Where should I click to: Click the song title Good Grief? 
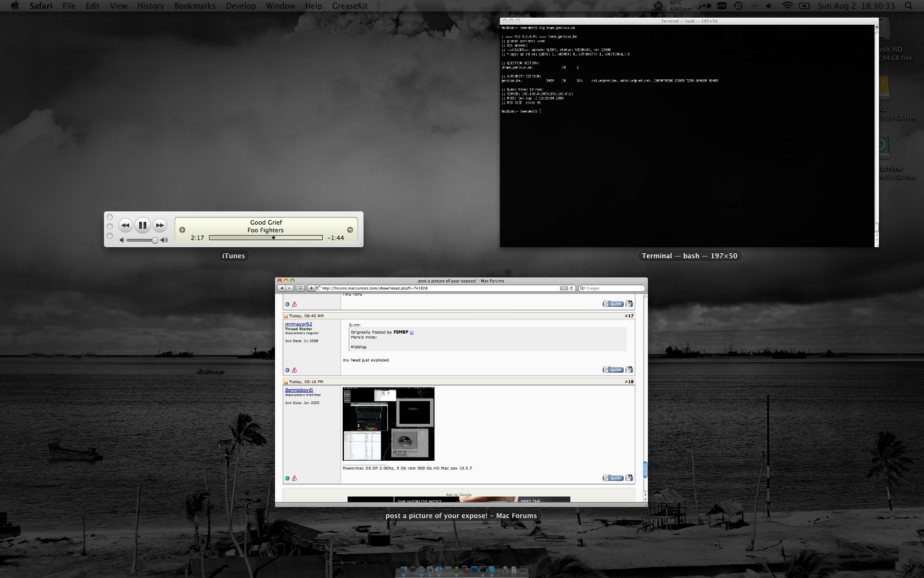click(266, 222)
